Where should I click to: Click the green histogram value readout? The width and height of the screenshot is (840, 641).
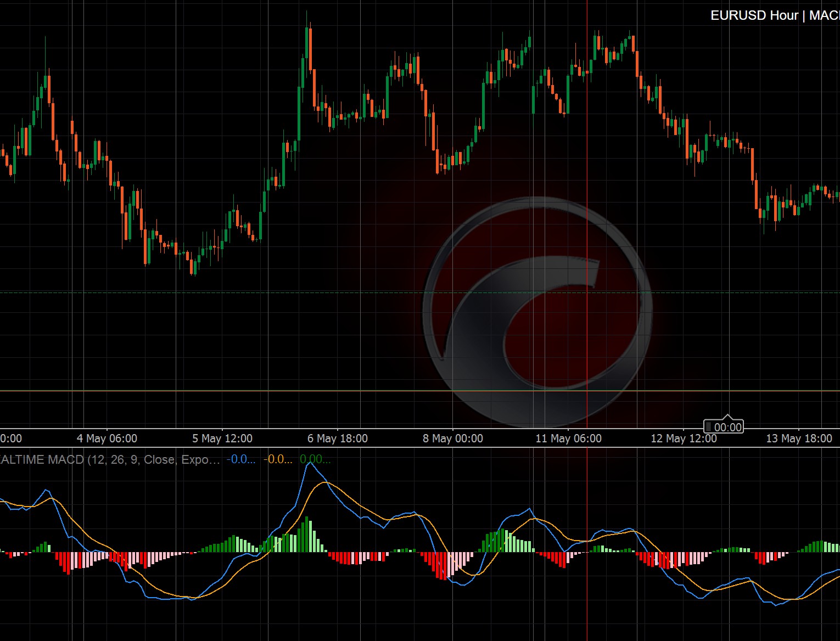point(315,459)
